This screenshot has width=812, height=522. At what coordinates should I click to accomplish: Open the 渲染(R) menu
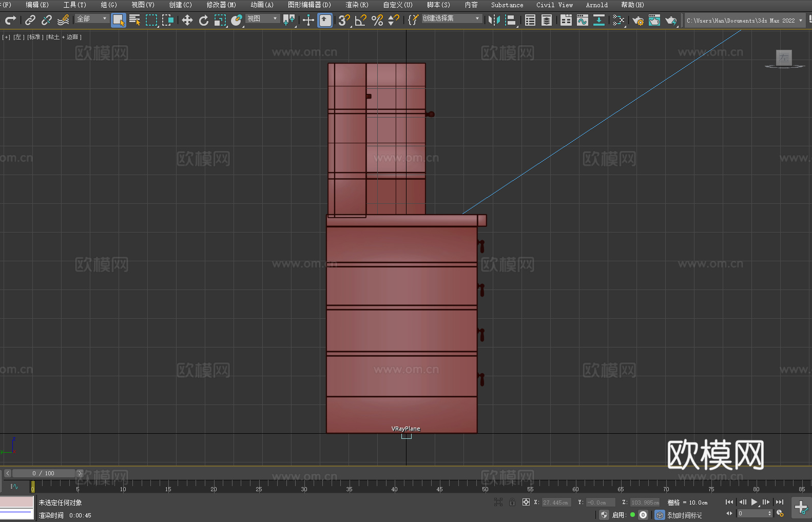click(x=357, y=5)
